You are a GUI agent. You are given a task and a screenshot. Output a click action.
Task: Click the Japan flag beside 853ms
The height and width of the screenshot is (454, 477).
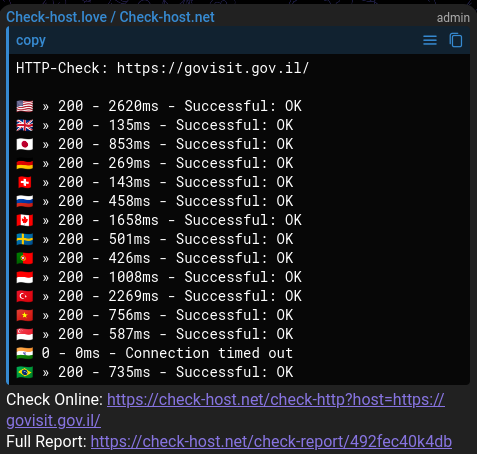(x=25, y=144)
